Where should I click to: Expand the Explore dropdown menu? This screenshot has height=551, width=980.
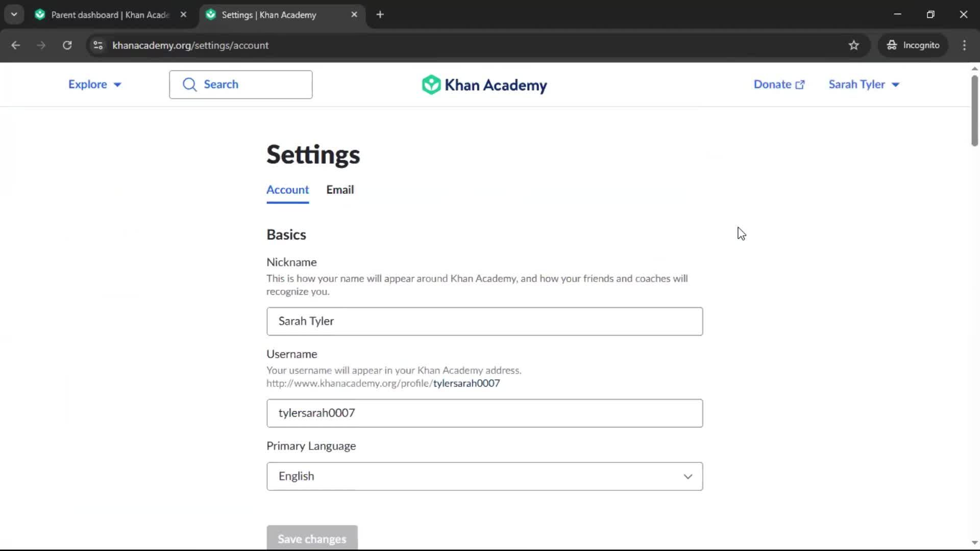[95, 84]
